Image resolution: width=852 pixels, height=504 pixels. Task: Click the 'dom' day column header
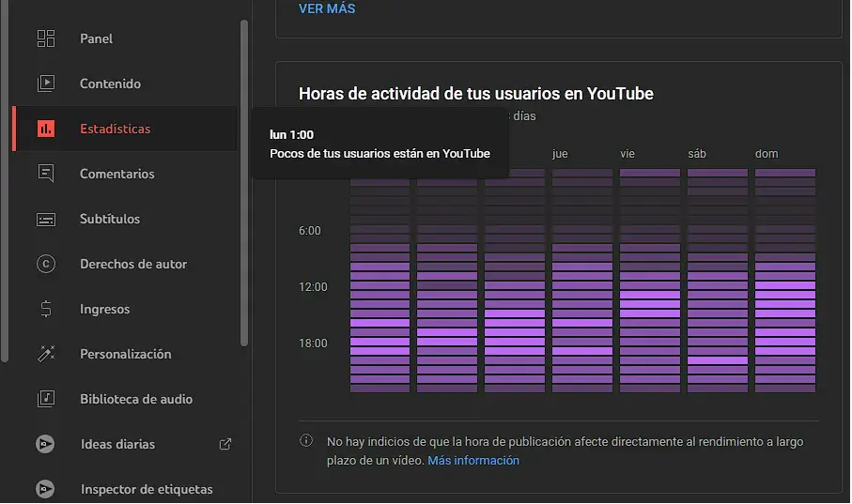(x=767, y=154)
